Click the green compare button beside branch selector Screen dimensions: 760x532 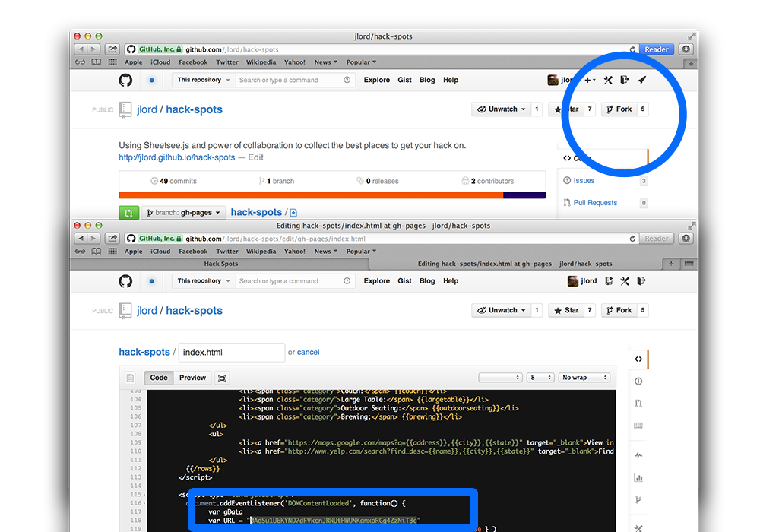[128, 213]
